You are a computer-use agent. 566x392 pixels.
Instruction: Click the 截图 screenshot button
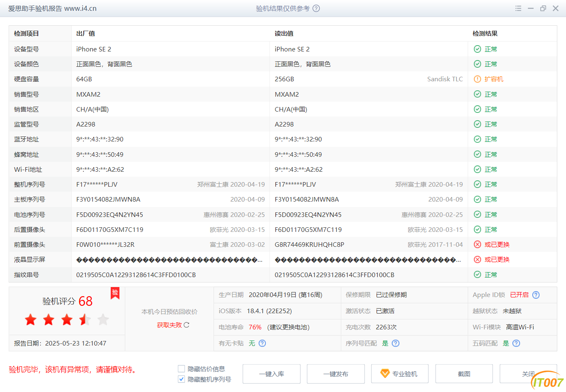464,374
